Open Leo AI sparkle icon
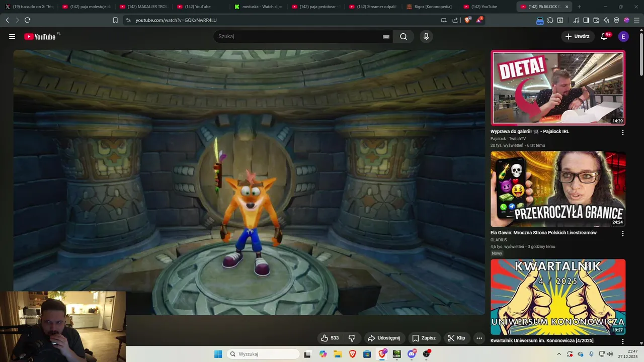The height and width of the screenshot is (362, 644). coord(606,20)
